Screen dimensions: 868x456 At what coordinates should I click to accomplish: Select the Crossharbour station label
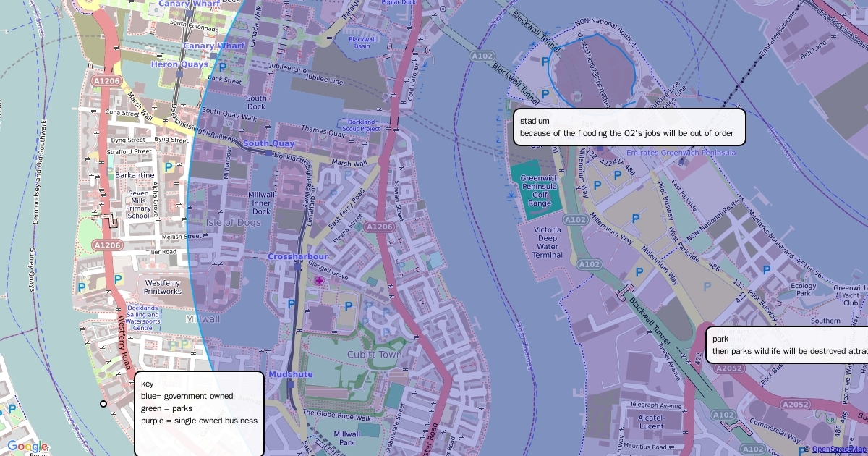(x=297, y=256)
